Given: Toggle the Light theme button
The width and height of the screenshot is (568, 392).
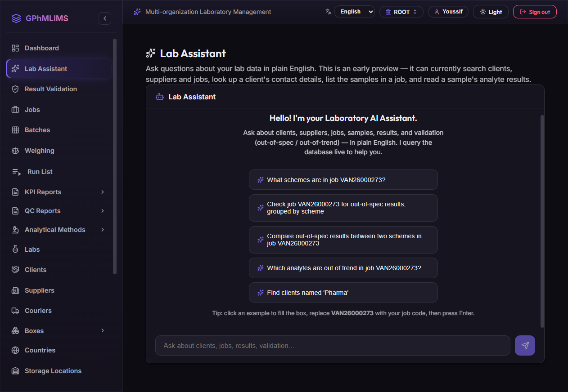Looking at the screenshot, I should tap(491, 12).
